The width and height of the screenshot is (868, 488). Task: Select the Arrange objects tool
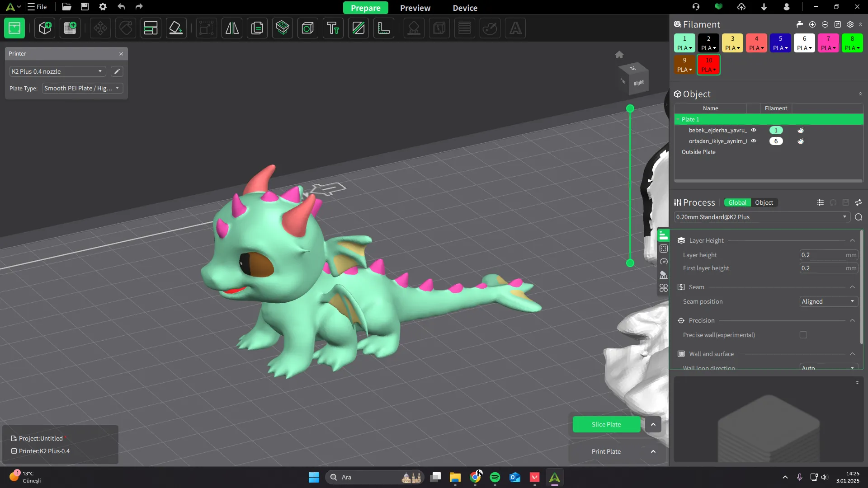[151, 28]
